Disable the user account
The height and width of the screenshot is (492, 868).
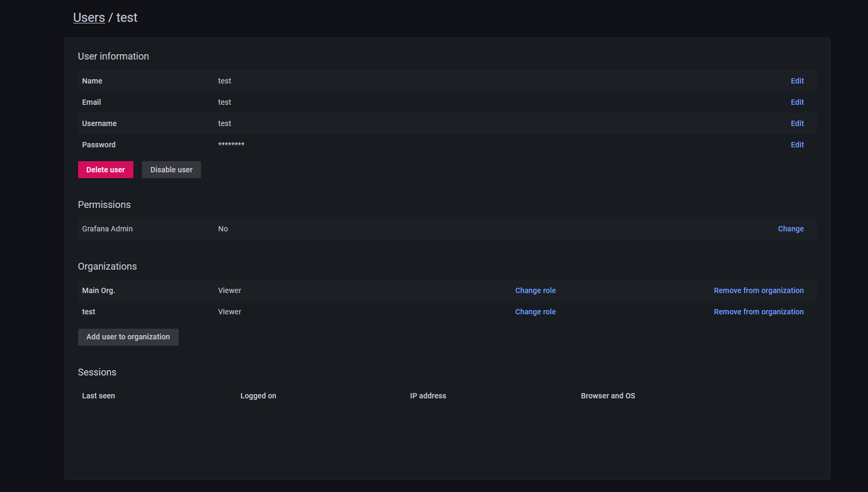(171, 169)
